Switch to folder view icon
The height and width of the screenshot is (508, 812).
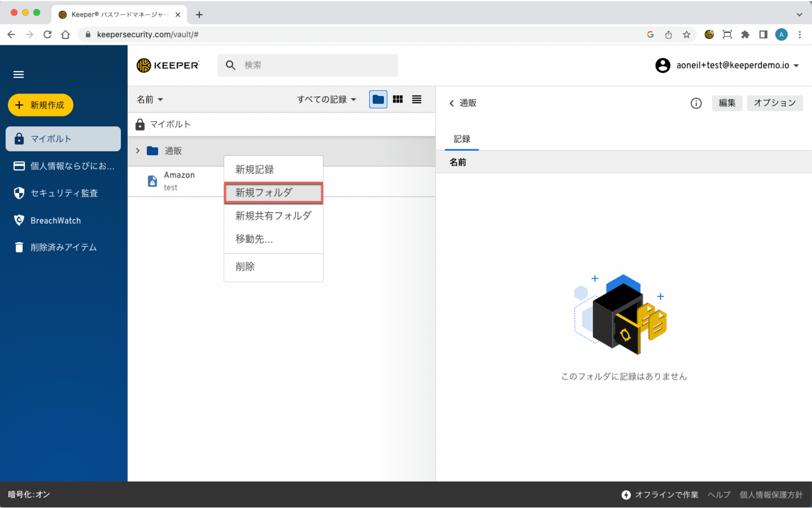(x=378, y=99)
